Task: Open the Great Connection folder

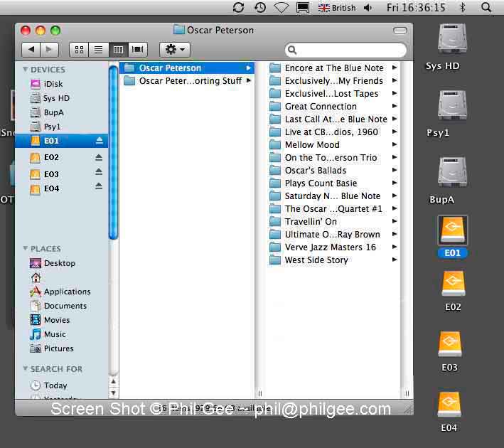Action: pos(333,106)
